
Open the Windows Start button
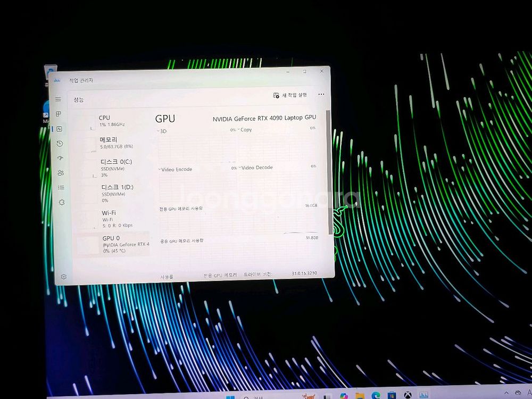pyautogui.click(x=230, y=397)
